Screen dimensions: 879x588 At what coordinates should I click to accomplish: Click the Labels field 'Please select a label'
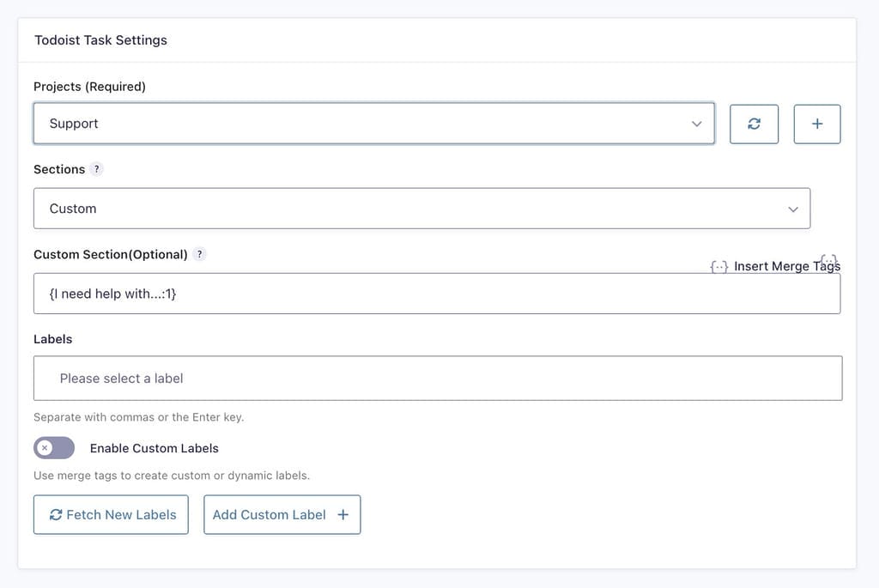(x=437, y=379)
